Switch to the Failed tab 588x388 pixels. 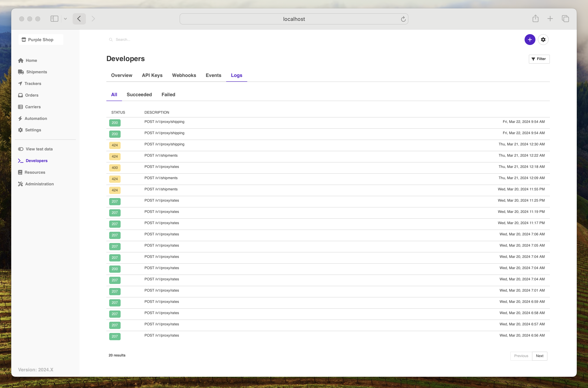tap(168, 94)
